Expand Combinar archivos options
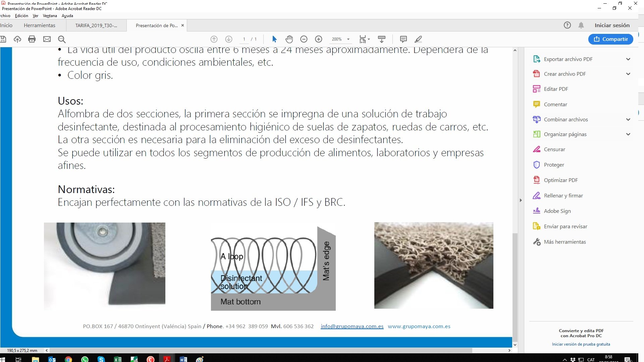The width and height of the screenshot is (644, 362). click(x=628, y=120)
